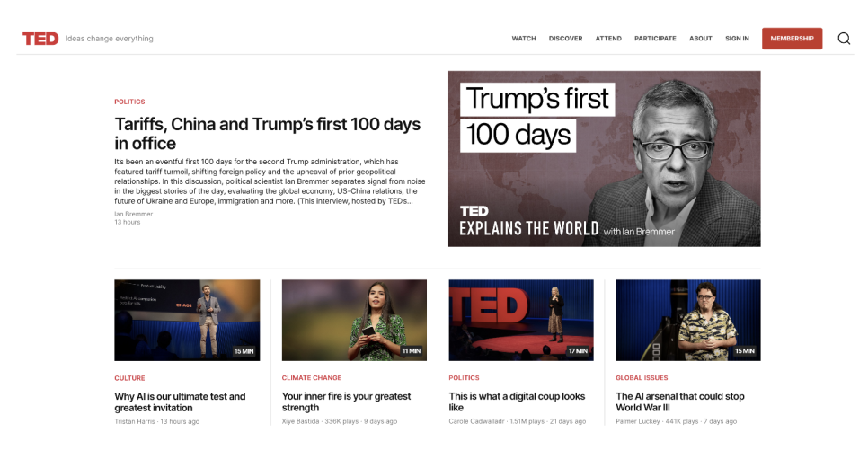Open the PARTICIPATE menu
The width and height of the screenshot is (868, 459).
[655, 39]
